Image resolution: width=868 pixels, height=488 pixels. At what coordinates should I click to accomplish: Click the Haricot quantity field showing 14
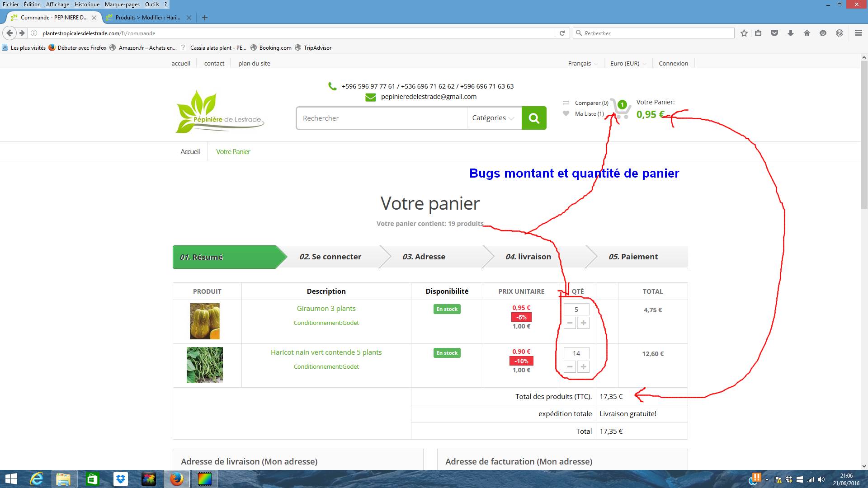[x=576, y=353]
